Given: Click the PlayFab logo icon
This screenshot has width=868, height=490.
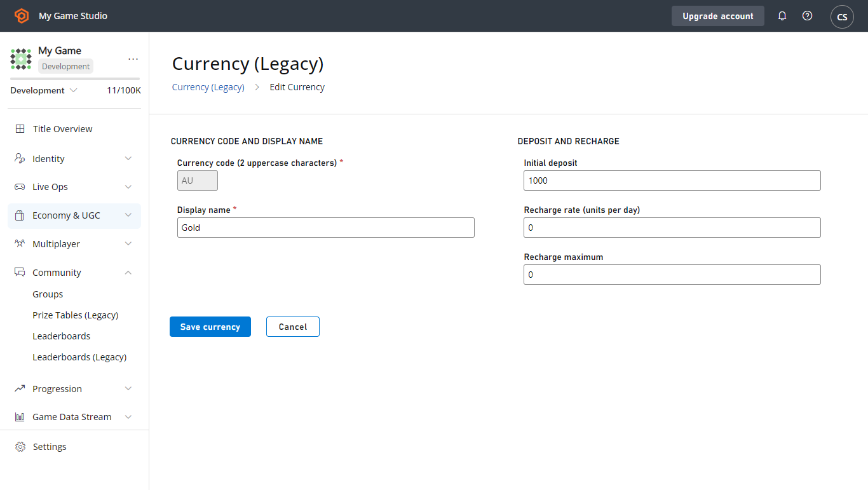Looking at the screenshot, I should click(x=22, y=16).
